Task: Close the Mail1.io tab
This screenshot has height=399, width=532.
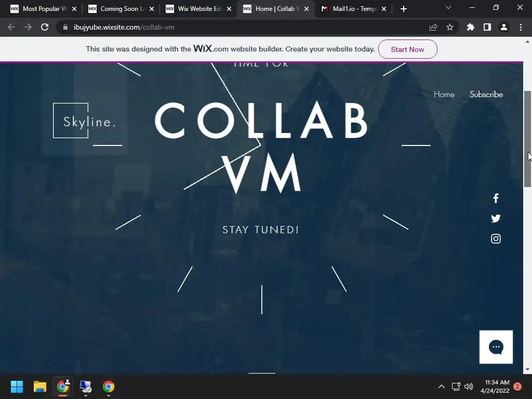Action: pyautogui.click(x=384, y=9)
